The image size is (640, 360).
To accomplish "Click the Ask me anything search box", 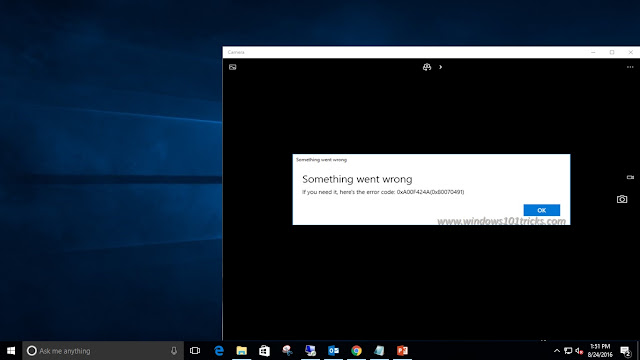I will point(103,351).
